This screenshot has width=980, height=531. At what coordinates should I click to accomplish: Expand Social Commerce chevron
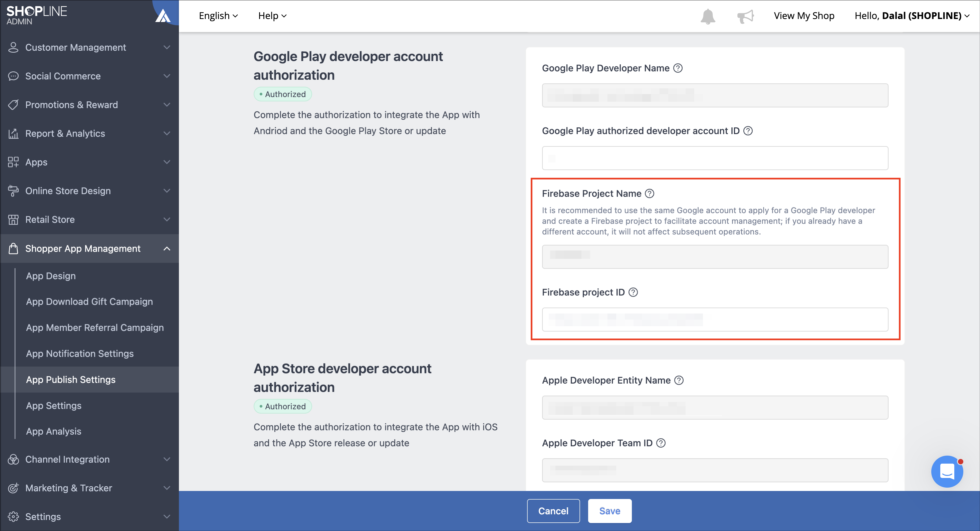pyautogui.click(x=167, y=76)
